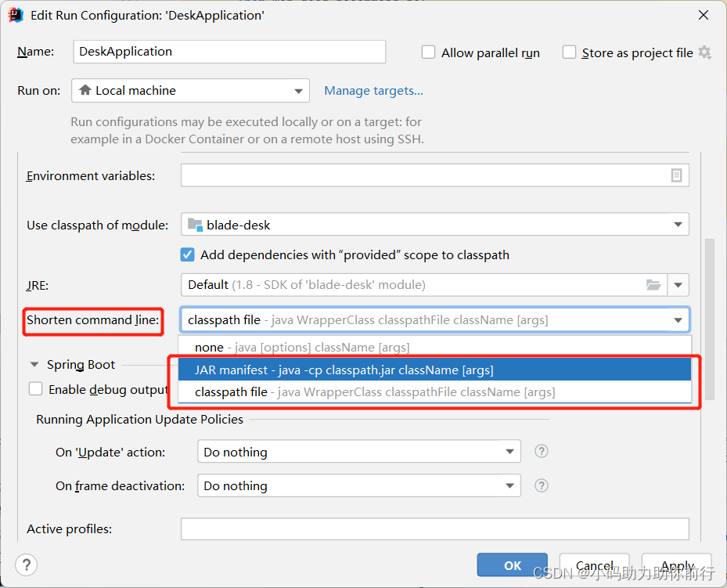Click the Apply button
This screenshot has width=727, height=588.
677,565
